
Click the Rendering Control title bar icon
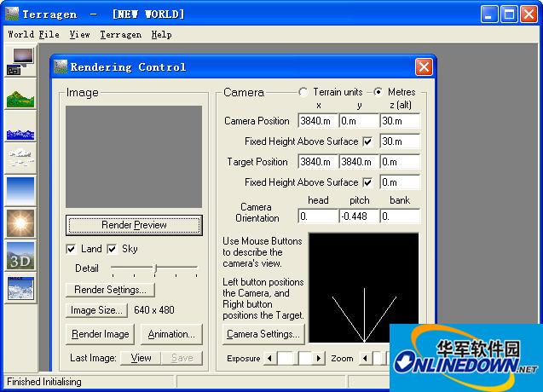point(61,66)
